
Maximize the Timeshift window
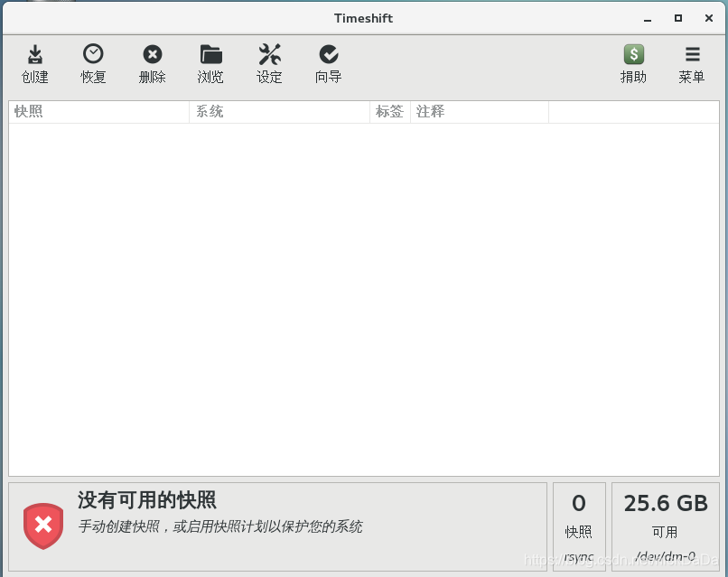tap(678, 18)
